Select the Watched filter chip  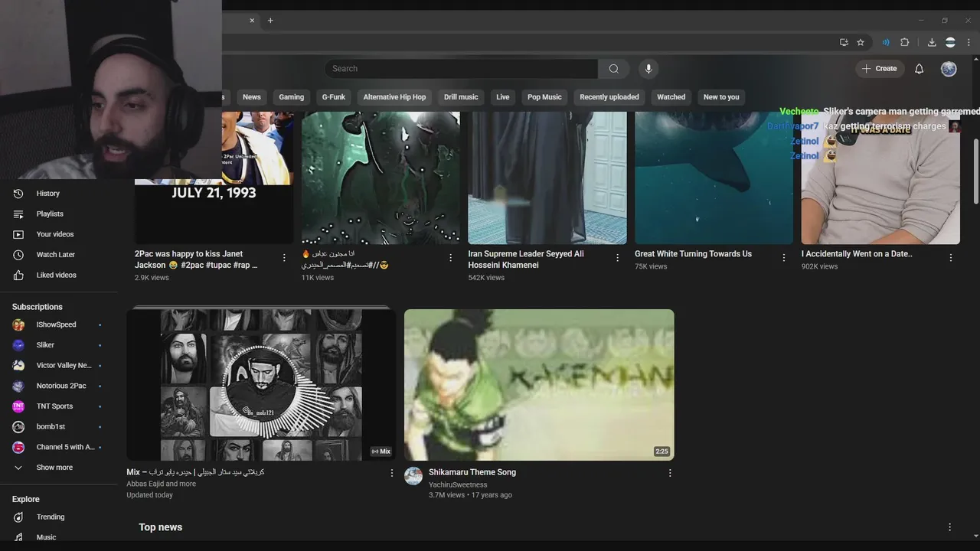click(671, 97)
